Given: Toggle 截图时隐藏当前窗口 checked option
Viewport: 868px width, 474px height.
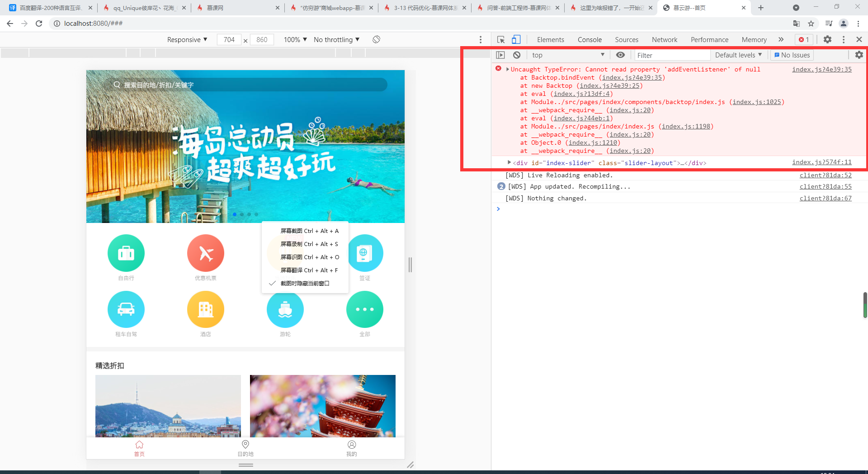Looking at the screenshot, I should 305,284.
